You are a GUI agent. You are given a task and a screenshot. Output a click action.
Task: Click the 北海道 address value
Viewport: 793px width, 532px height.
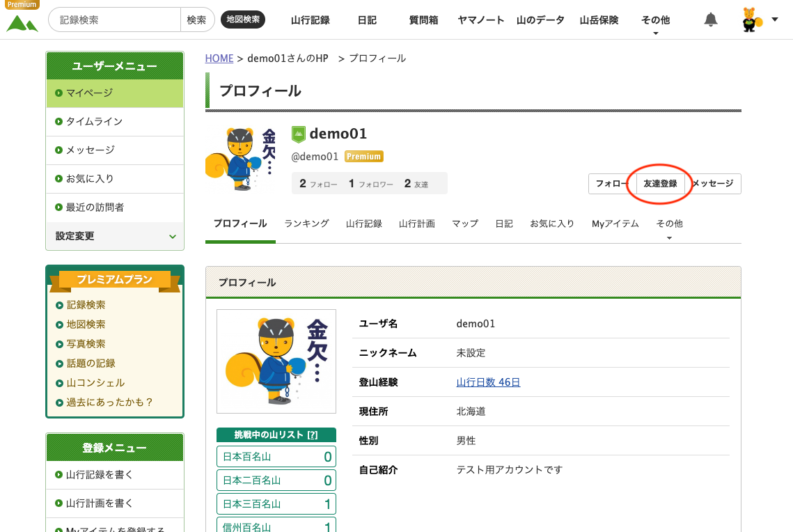point(471,412)
